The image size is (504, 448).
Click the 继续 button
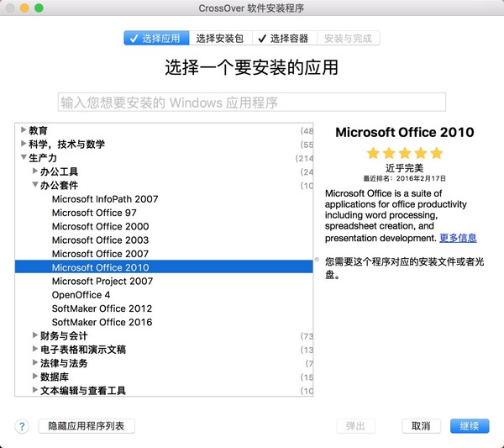[x=470, y=426]
